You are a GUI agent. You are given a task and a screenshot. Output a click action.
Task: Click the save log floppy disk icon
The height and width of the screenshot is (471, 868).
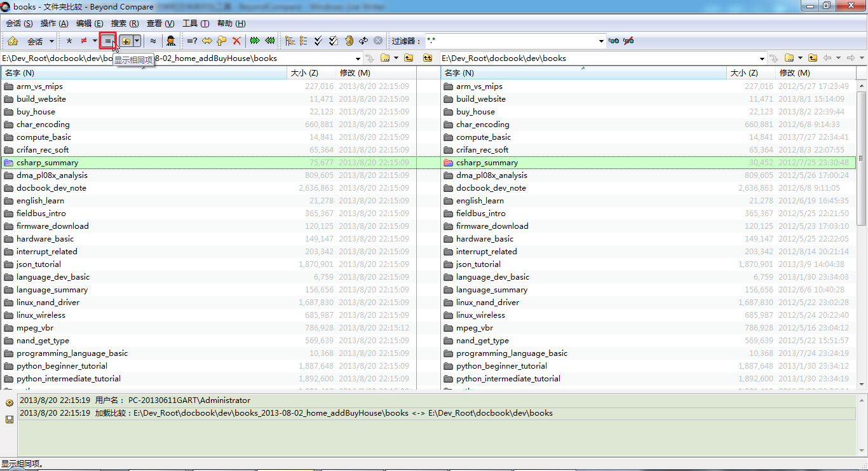coord(10,420)
